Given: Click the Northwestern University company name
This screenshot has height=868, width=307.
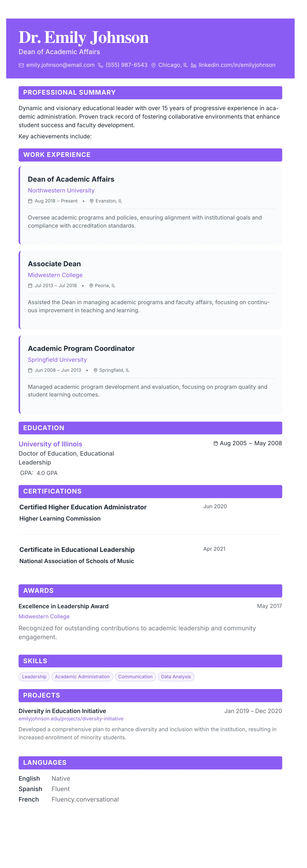Looking at the screenshot, I should point(61,190).
